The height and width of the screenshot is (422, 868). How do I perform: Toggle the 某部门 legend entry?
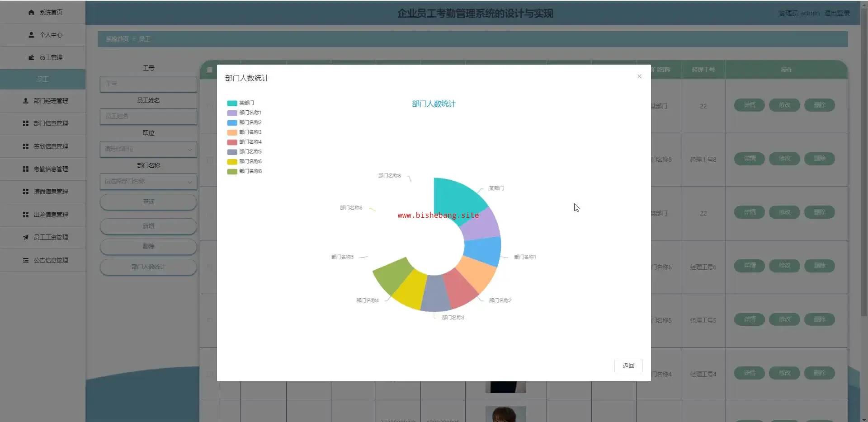coord(241,103)
